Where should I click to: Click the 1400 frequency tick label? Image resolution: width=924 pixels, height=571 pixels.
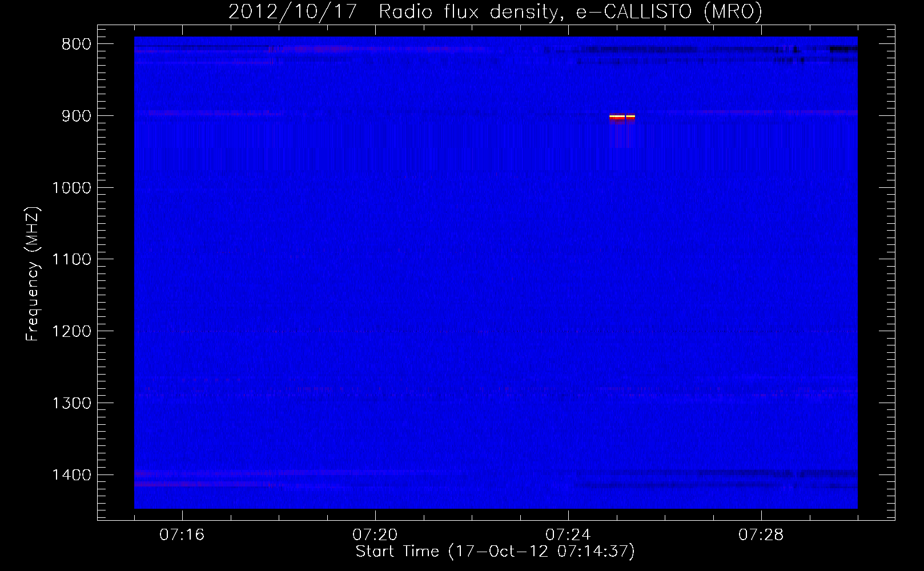(x=71, y=475)
